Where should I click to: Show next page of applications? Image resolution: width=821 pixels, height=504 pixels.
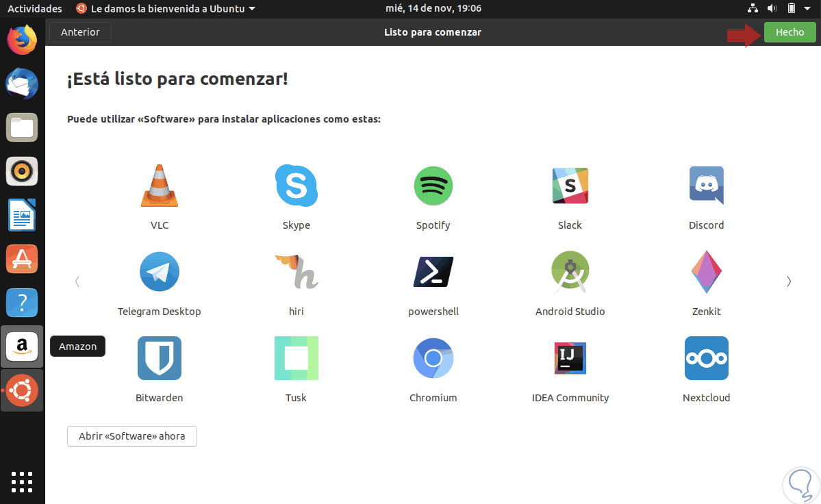[x=789, y=281]
